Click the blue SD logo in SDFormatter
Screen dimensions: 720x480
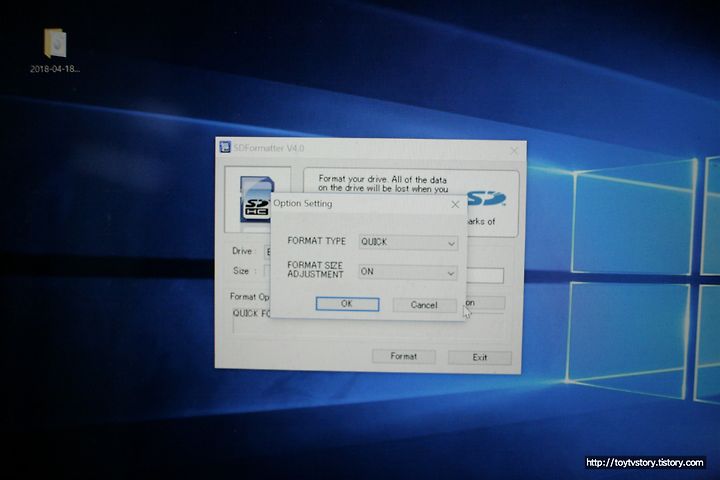(x=487, y=199)
